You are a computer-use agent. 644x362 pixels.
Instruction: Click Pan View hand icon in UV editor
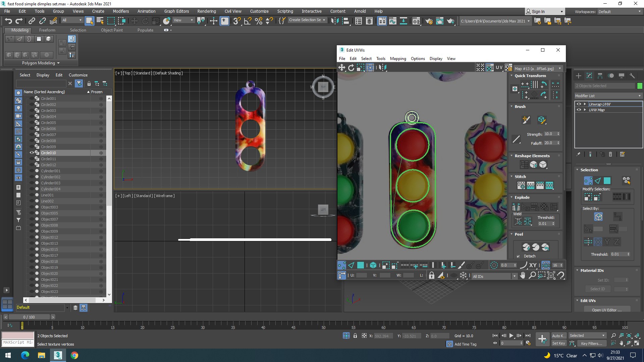[523, 276]
